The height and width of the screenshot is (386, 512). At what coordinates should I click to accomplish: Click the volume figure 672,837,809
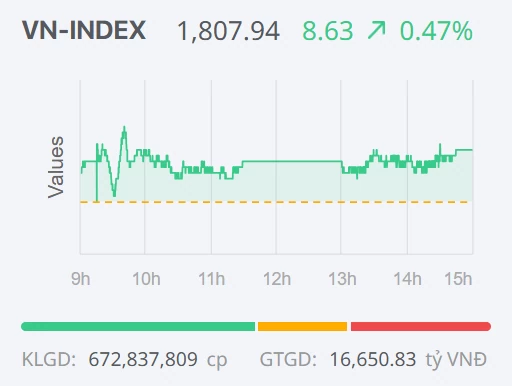[x=143, y=360]
